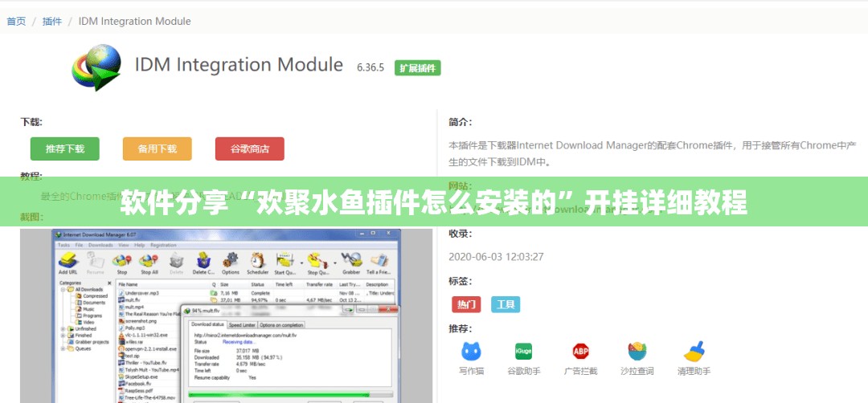Open the 谷歌助手 iGuge plugin icon
868x403 pixels.
tap(524, 352)
